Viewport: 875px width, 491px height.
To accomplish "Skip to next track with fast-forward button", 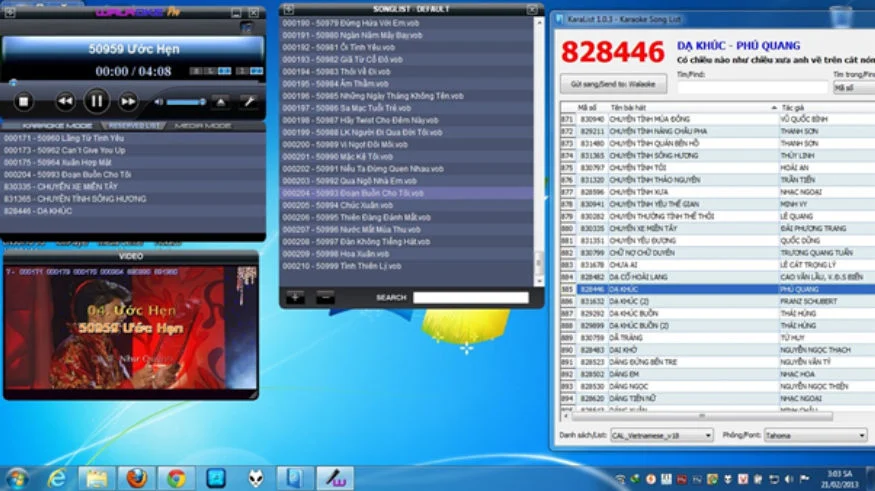I will (x=128, y=101).
